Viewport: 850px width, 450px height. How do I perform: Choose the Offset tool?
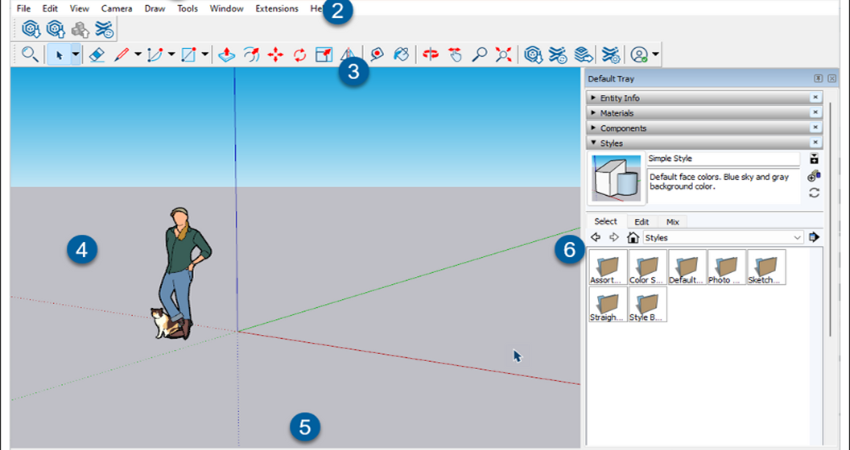[252, 54]
